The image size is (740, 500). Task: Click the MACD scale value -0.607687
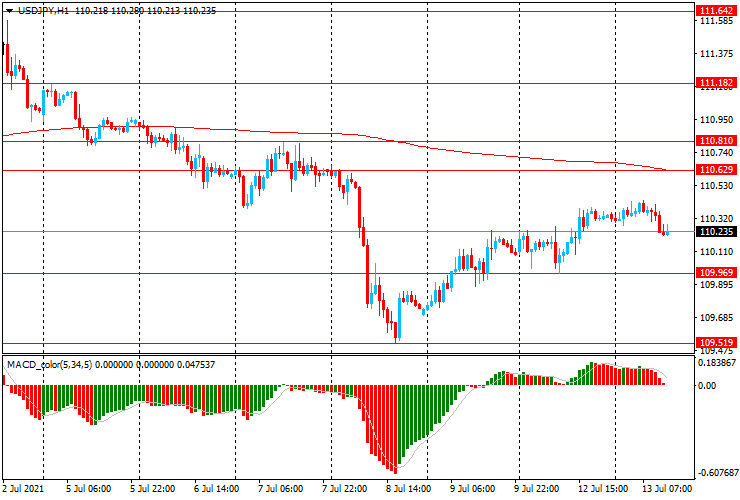pyautogui.click(x=716, y=473)
